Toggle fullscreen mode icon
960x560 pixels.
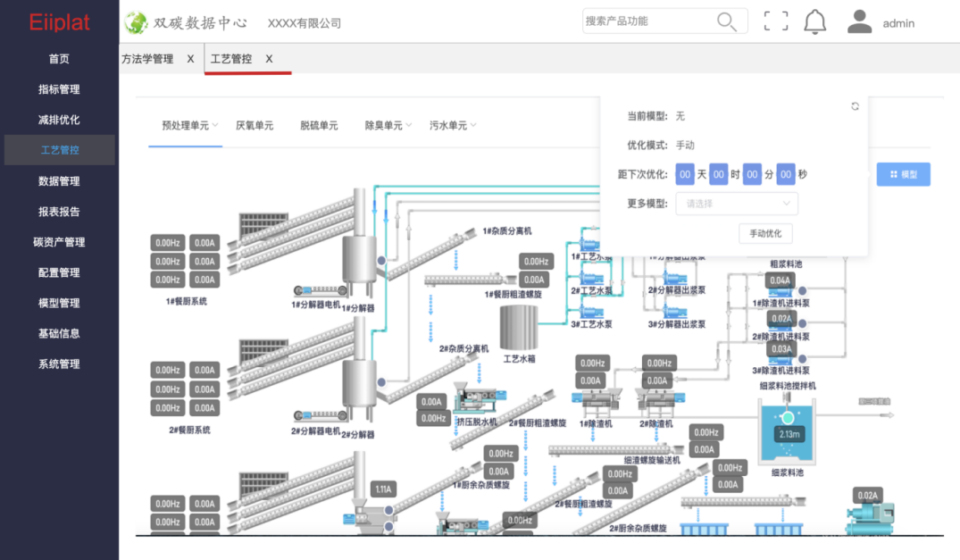pos(776,21)
